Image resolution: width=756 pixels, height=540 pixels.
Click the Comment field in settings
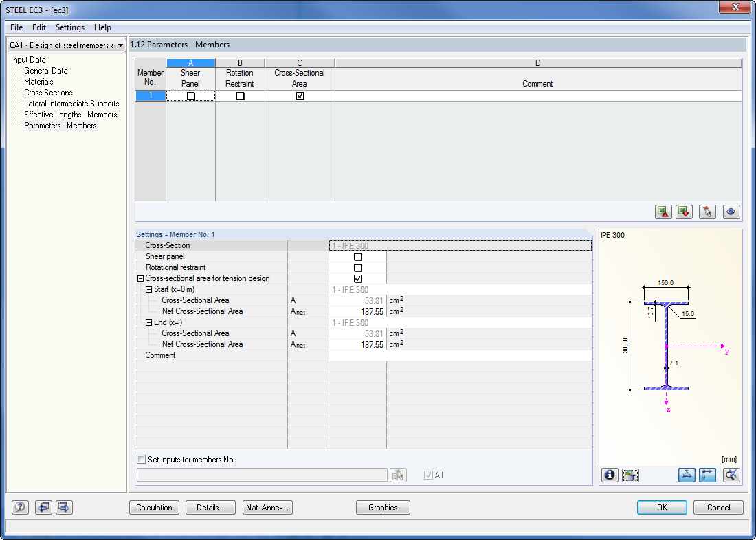tap(460, 355)
